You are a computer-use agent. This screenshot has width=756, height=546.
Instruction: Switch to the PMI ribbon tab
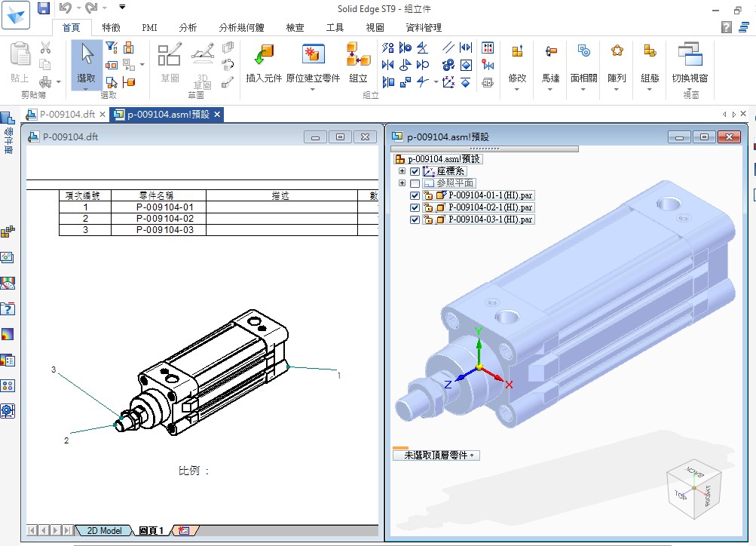(x=149, y=27)
